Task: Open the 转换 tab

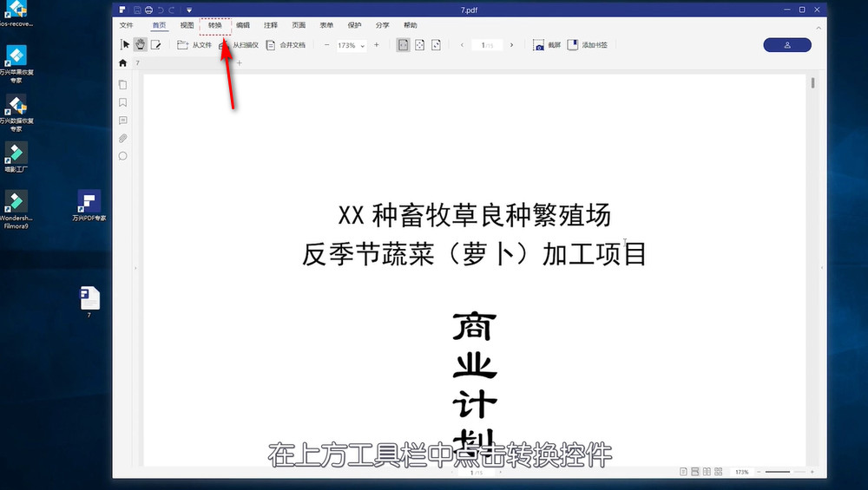Action: (x=214, y=25)
